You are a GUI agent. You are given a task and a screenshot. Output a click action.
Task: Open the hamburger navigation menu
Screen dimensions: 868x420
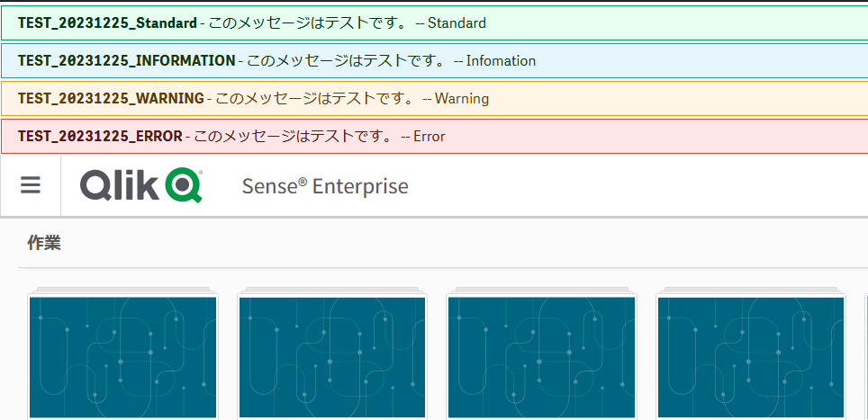pos(31,186)
